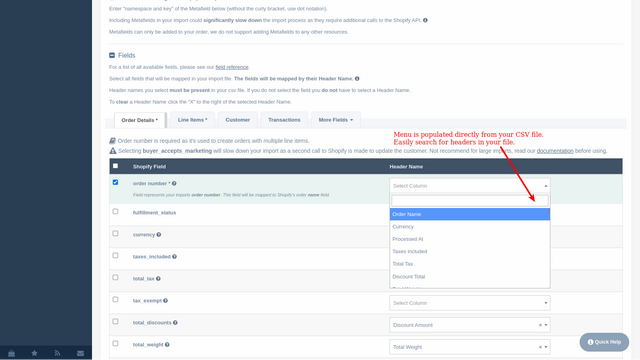Uncheck the order number field checkbox

click(116, 182)
